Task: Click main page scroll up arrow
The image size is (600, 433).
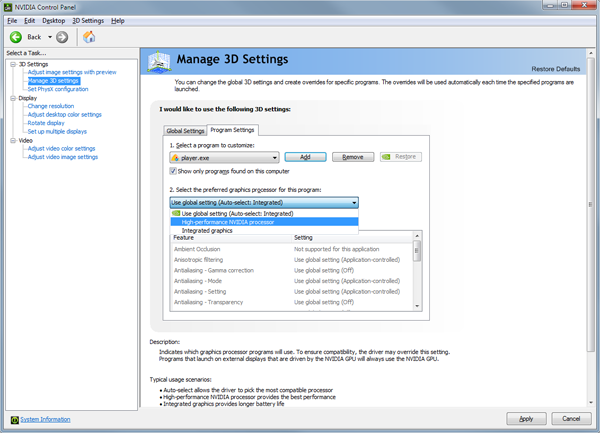Action: (591, 52)
